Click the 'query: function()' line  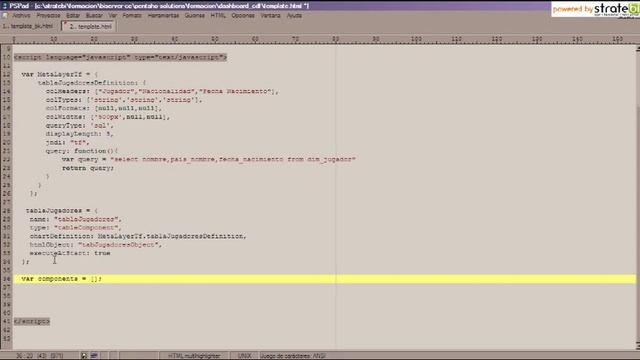click(82, 151)
